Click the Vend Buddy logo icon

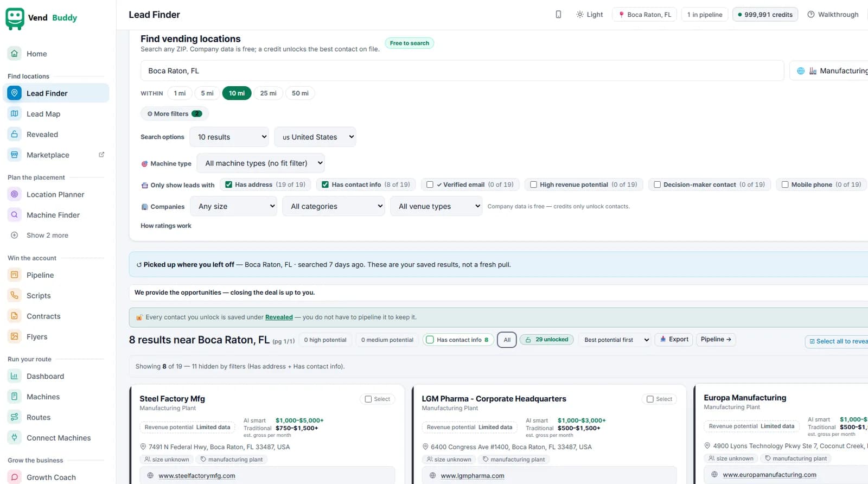pyautogui.click(x=15, y=18)
